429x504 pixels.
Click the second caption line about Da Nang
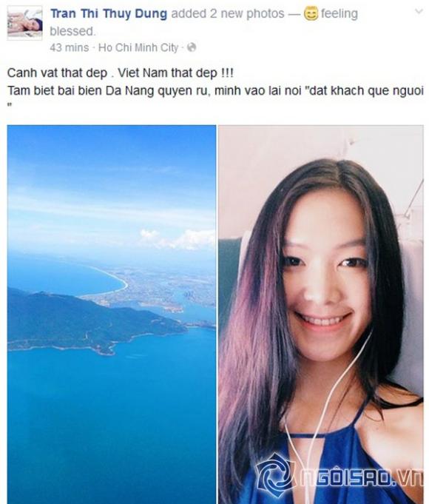(215, 91)
